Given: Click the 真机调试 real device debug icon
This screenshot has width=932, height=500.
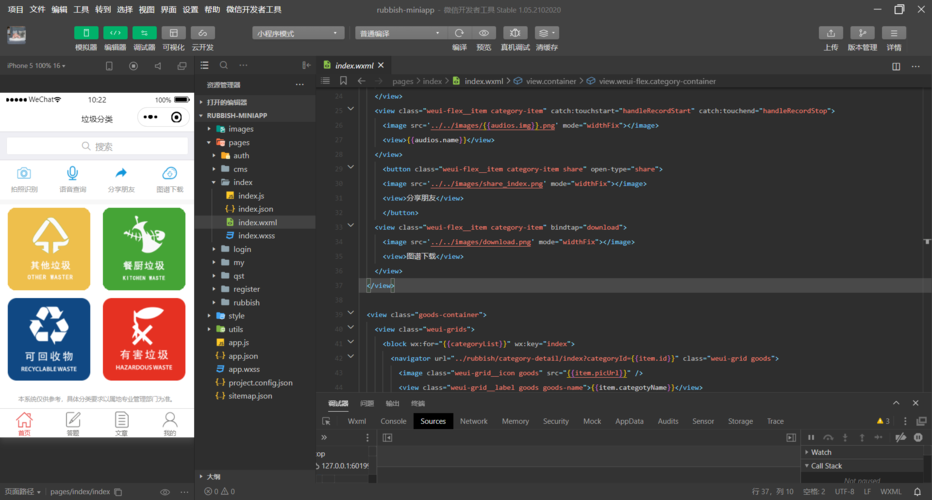Looking at the screenshot, I should pyautogui.click(x=515, y=33).
